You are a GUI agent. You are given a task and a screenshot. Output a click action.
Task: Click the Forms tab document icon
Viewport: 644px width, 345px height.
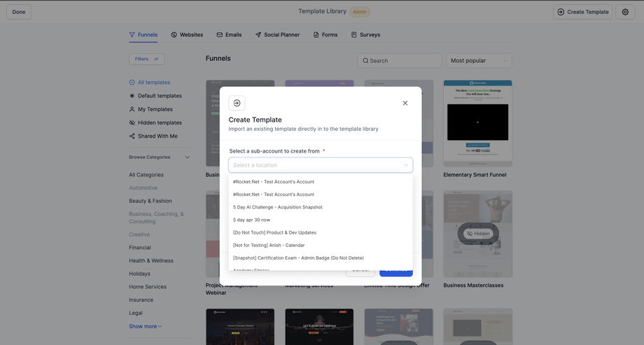tap(316, 35)
